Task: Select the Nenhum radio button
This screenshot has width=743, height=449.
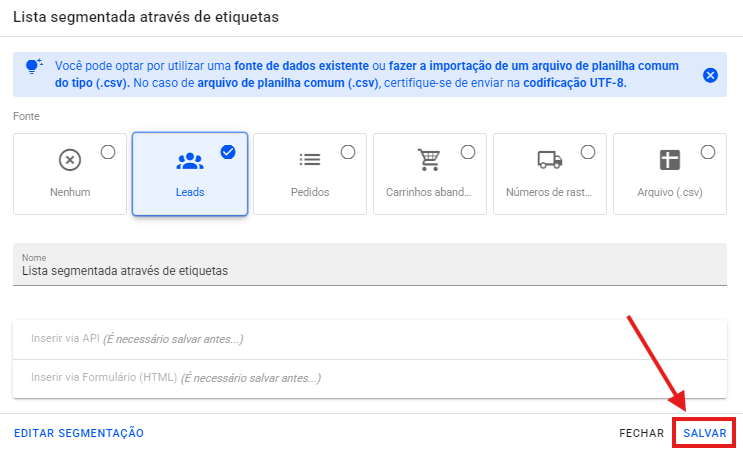Action: click(x=108, y=152)
